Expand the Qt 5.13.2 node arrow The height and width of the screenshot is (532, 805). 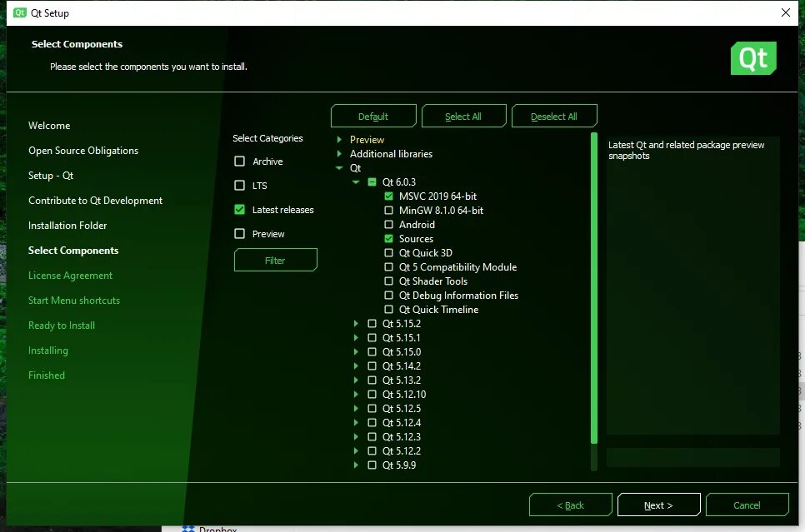click(x=356, y=380)
